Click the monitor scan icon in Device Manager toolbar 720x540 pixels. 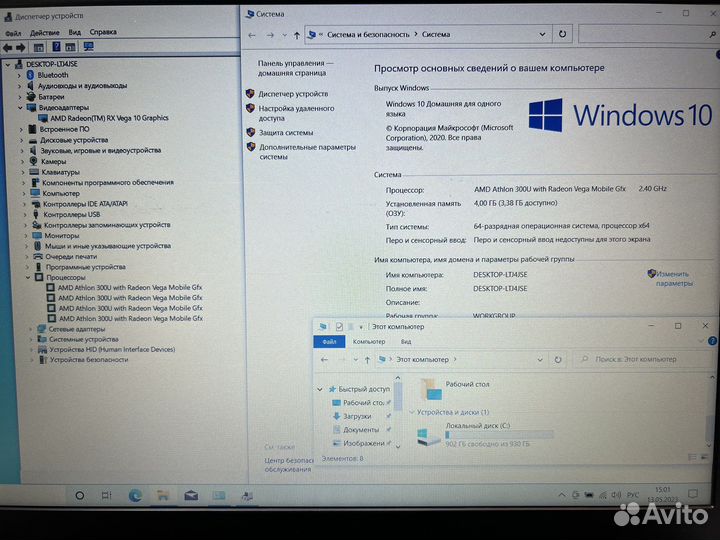(88, 46)
